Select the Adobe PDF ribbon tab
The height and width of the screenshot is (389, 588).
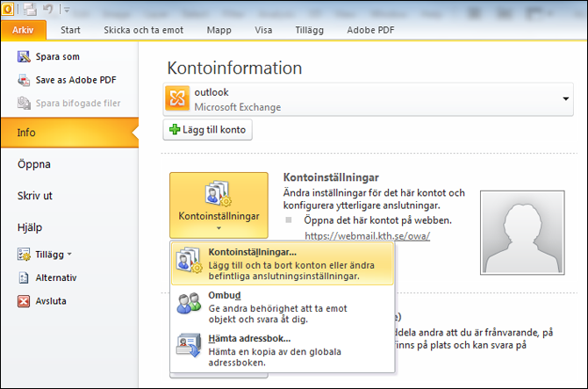[372, 30]
